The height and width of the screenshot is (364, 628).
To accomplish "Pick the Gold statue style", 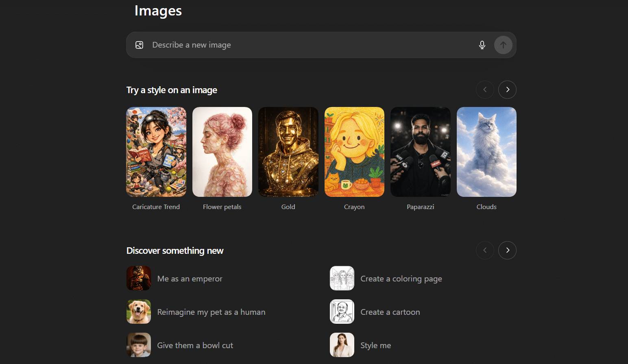I will tap(288, 152).
